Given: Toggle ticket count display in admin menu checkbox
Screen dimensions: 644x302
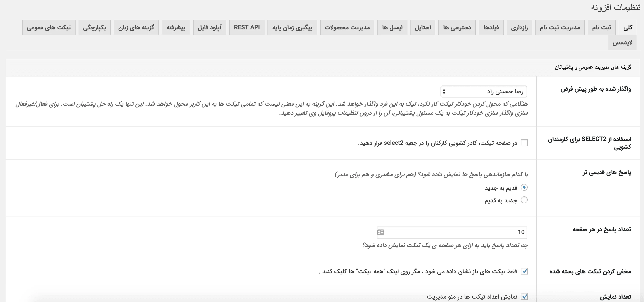Looking at the screenshot, I should coord(524,296).
